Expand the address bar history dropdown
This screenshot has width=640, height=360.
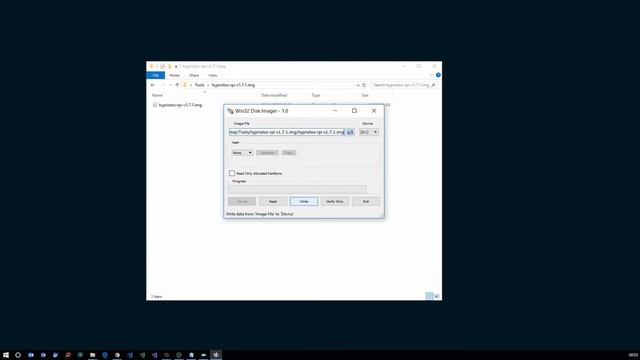click(358, 85)
